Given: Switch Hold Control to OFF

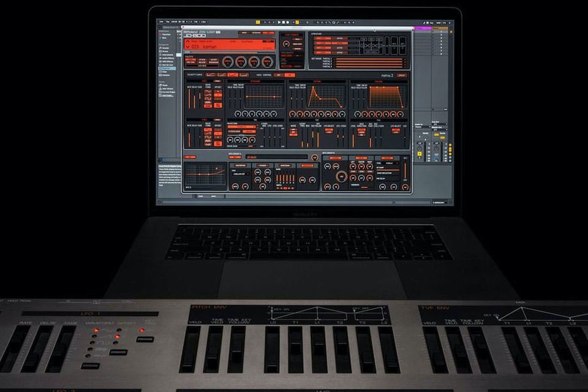Looking at the screenshot, I should pyautogui.click(x=279, y=75).
